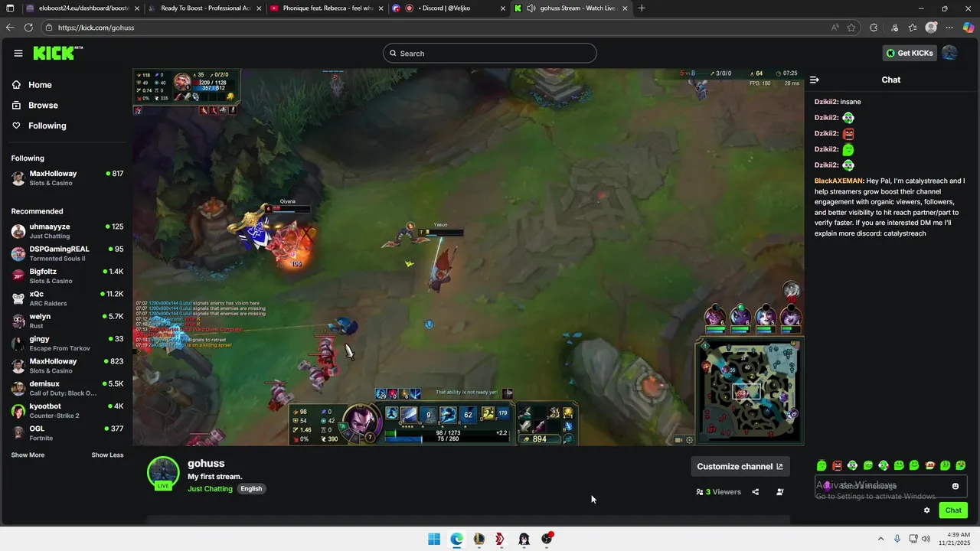Mute the gohuss Stream tab audio
This screenshot has width=980, height=551.
point(531,8)
